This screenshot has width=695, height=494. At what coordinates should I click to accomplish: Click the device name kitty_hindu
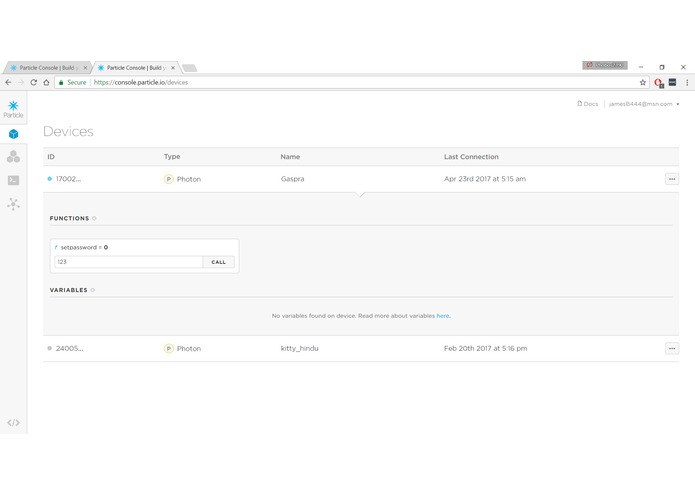[x=300, y=349]
